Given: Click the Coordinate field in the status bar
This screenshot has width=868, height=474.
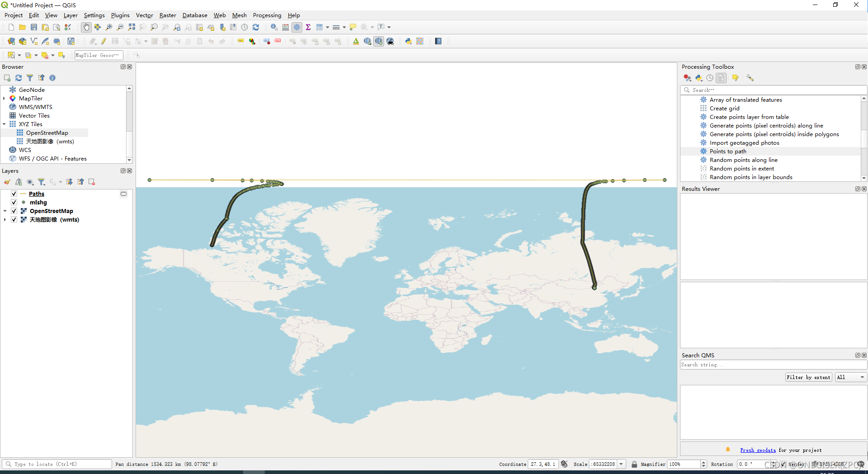Looking at the screenshot, I should (543, 464).
